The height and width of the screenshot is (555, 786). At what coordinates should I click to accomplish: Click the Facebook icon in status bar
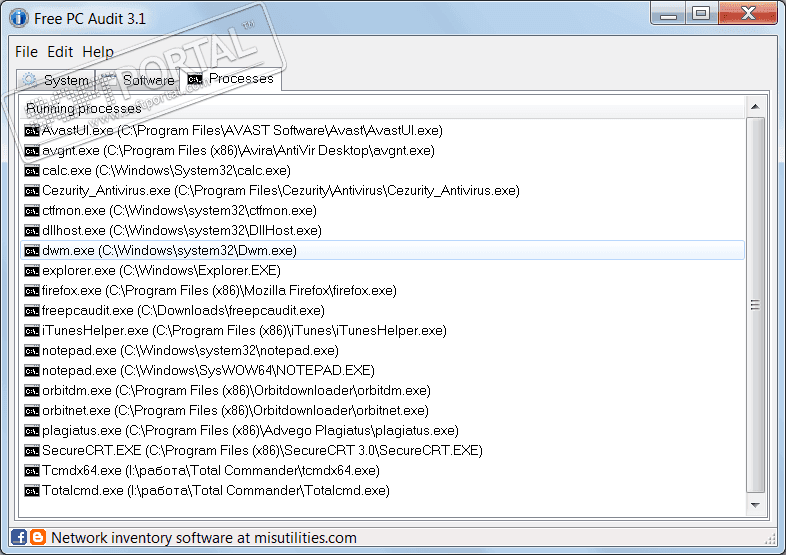tap(19, 537)
